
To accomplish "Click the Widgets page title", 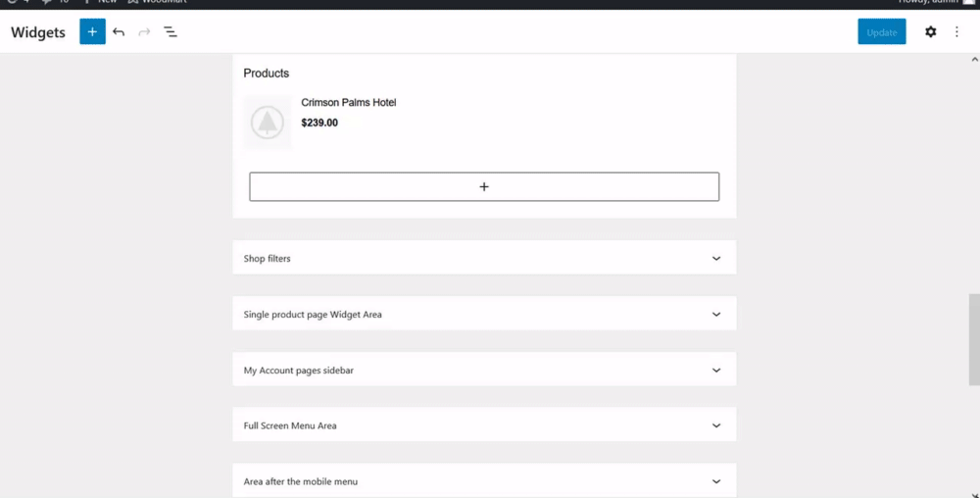I will (x=38, y=32).
